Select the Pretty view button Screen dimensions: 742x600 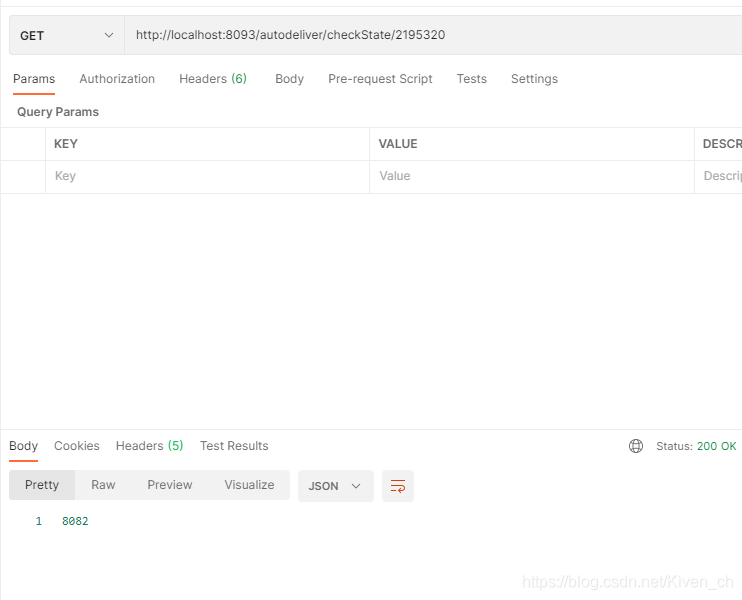42,485
